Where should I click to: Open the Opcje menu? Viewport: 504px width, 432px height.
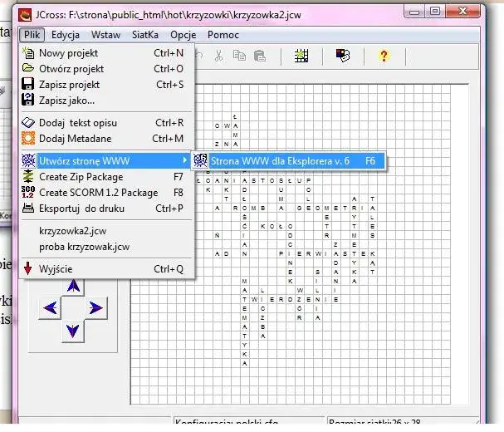tap(183, 35)
